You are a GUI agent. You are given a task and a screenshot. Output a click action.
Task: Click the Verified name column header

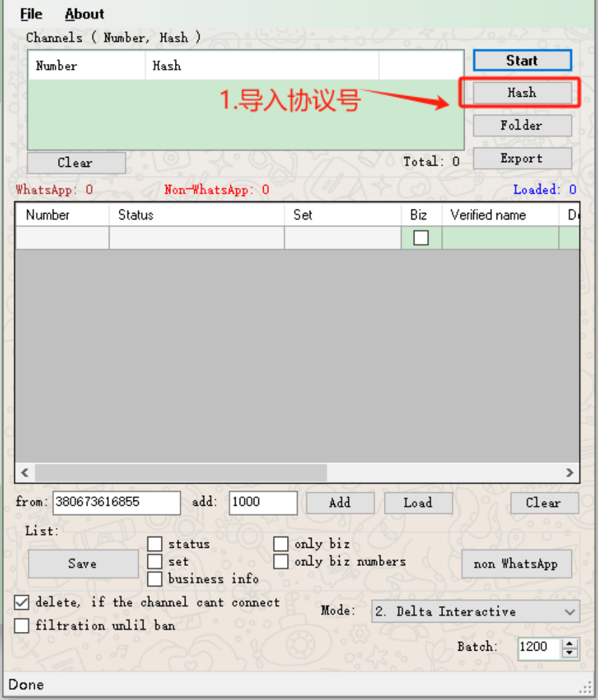[501, 215]
